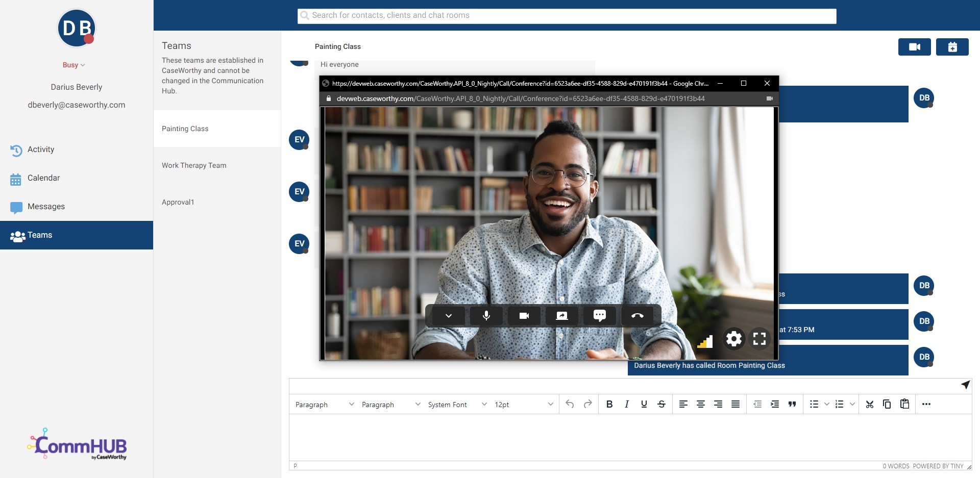Toggle bold formatting in the editor
980x478 pixels.
tap(609, 404)
